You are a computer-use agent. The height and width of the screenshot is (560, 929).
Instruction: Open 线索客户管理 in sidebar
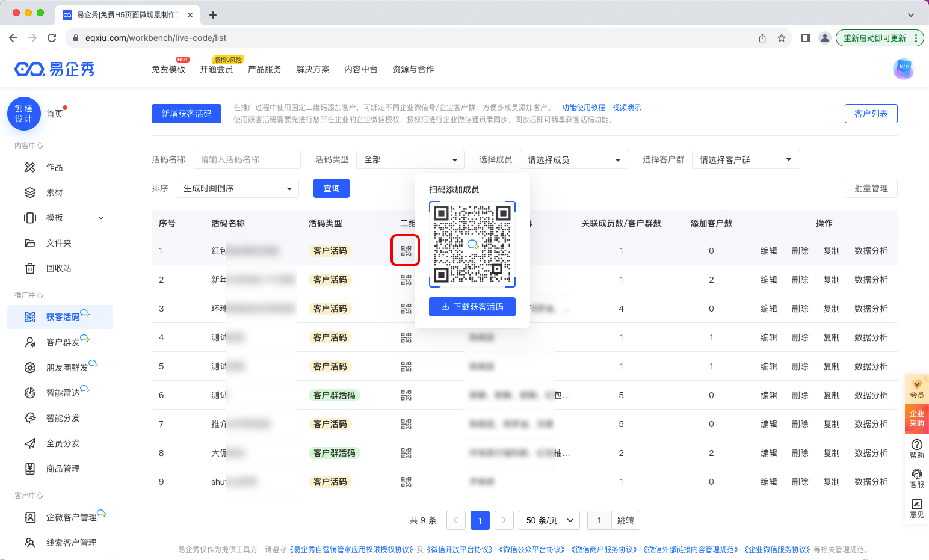point(71,543)
